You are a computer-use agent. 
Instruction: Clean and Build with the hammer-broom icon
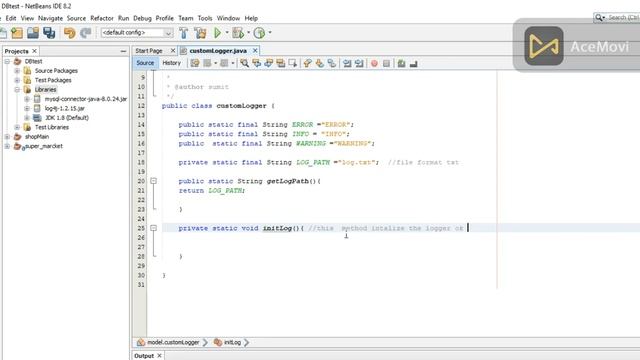point(200,33)
